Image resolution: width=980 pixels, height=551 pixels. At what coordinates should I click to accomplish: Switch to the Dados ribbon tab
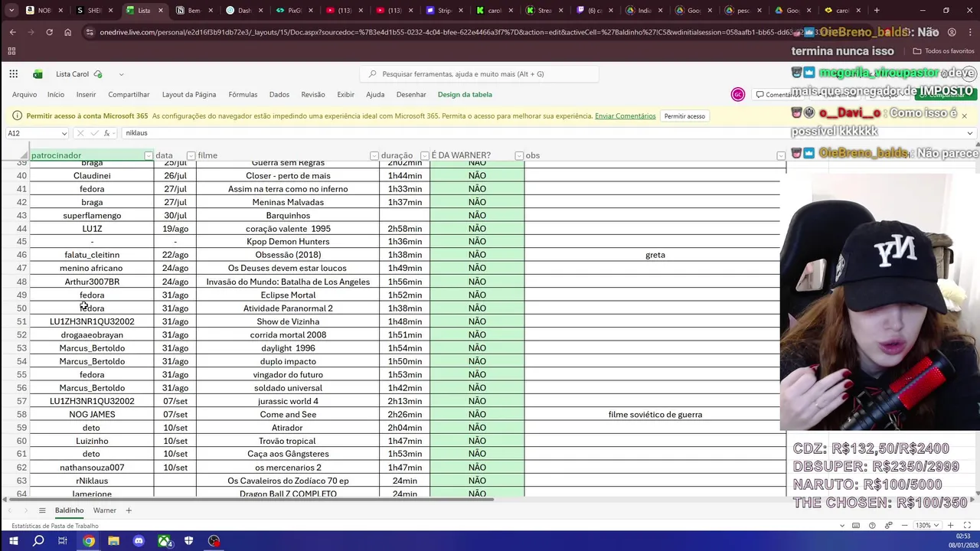click(279, 94)
